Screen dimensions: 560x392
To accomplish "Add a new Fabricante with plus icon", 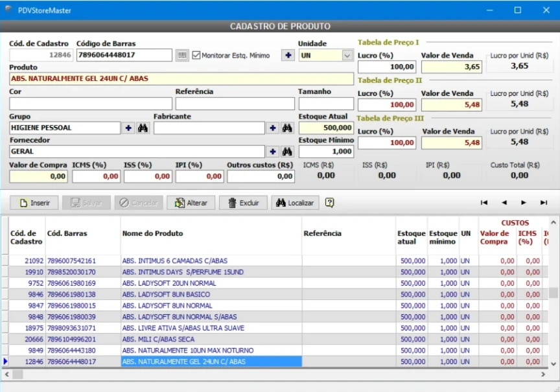I will click(274, 128).
